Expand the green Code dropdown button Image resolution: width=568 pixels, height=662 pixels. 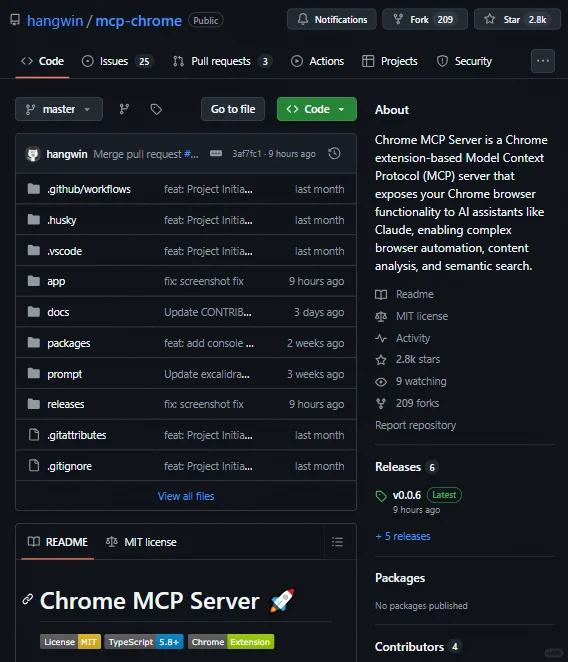coord(317,109)
